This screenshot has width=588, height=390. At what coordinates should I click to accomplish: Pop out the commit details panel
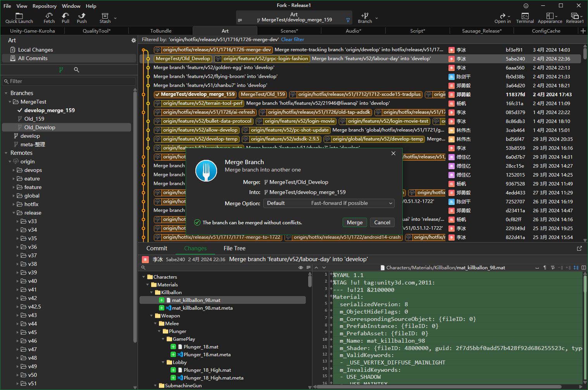click(x=579, y=248)
